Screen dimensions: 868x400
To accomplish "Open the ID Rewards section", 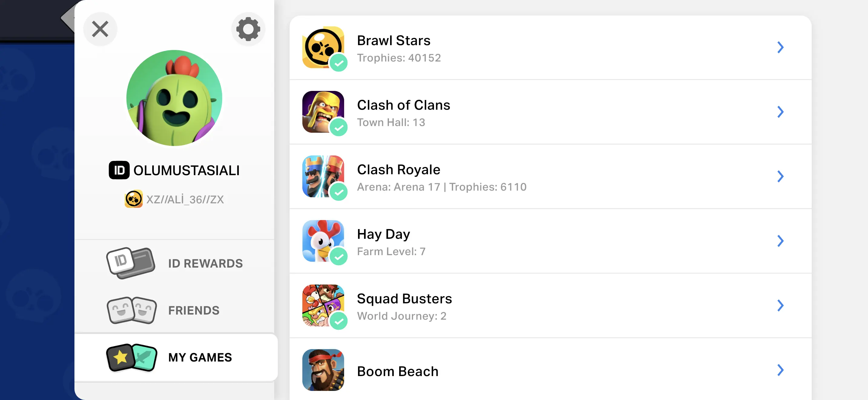I will pos(205,263).
